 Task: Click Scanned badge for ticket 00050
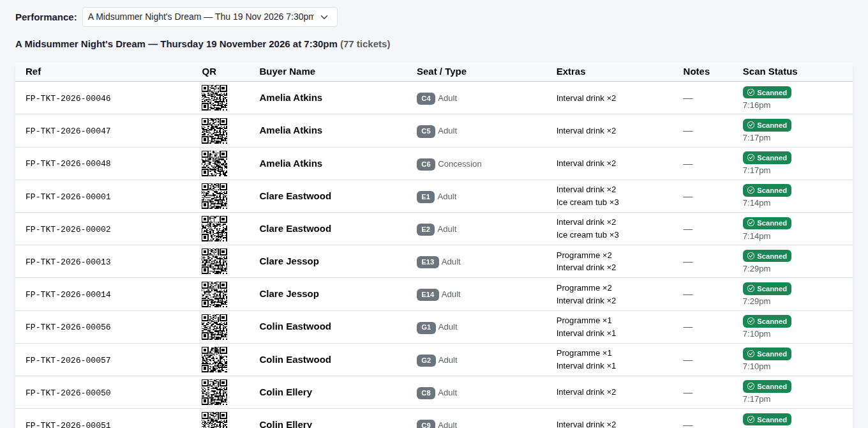767,386
